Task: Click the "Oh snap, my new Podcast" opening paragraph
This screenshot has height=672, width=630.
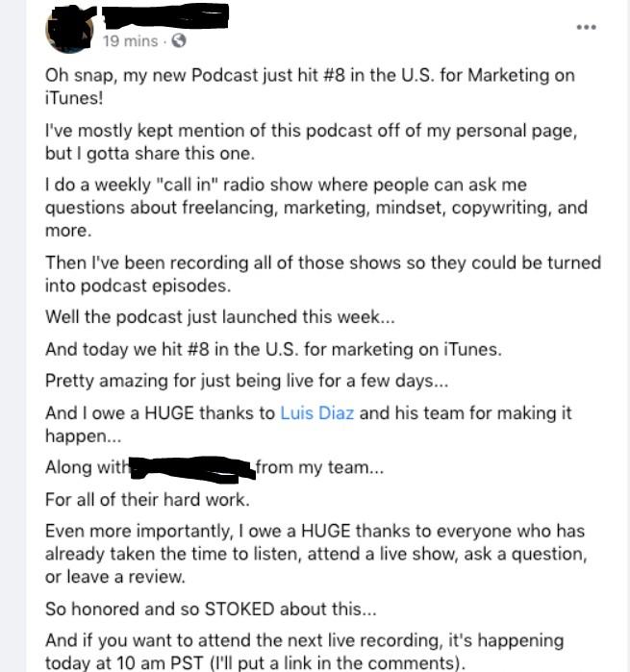Action: coord(310,87)
